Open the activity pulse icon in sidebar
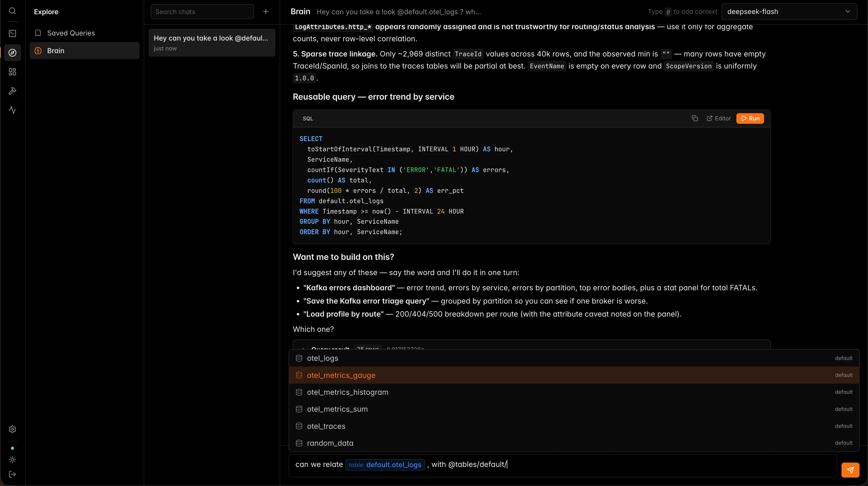This screenshot has width=868, height=486. [13, 110]
